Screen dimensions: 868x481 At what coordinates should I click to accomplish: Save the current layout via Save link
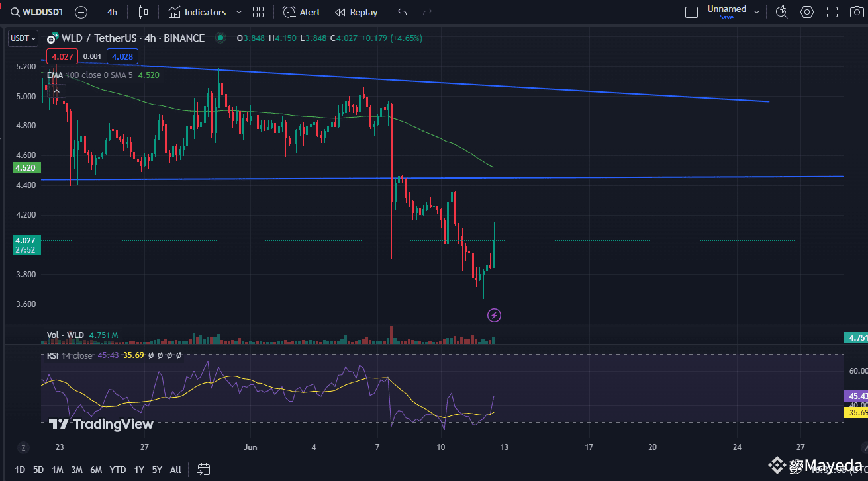point(726,17)
